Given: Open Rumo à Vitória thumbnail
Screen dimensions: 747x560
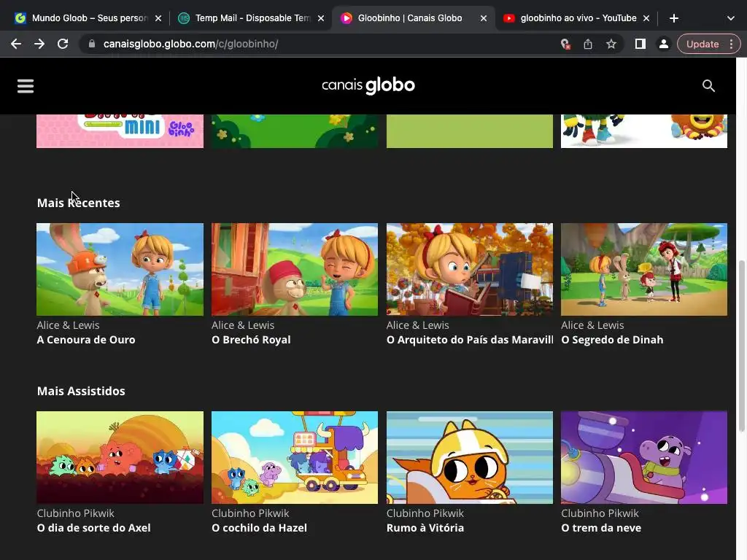Looking at the screenshot, I should click(470, 457).
